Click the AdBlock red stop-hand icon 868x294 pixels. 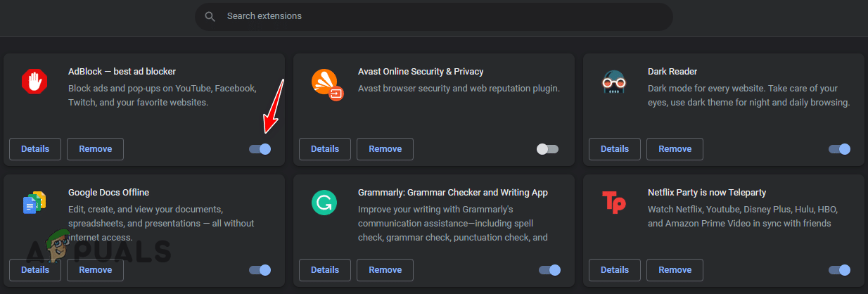pyautogui.click(x=33, y=82)
